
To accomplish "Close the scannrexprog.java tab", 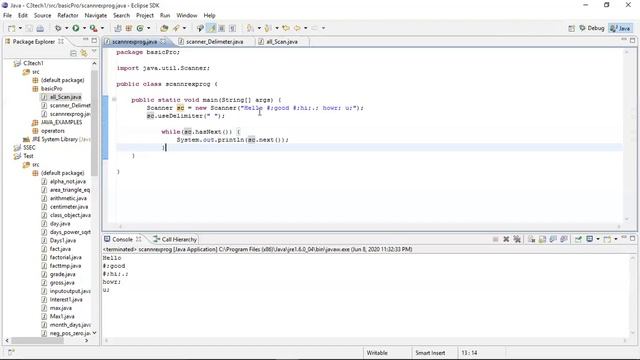I will pos(163,41).
